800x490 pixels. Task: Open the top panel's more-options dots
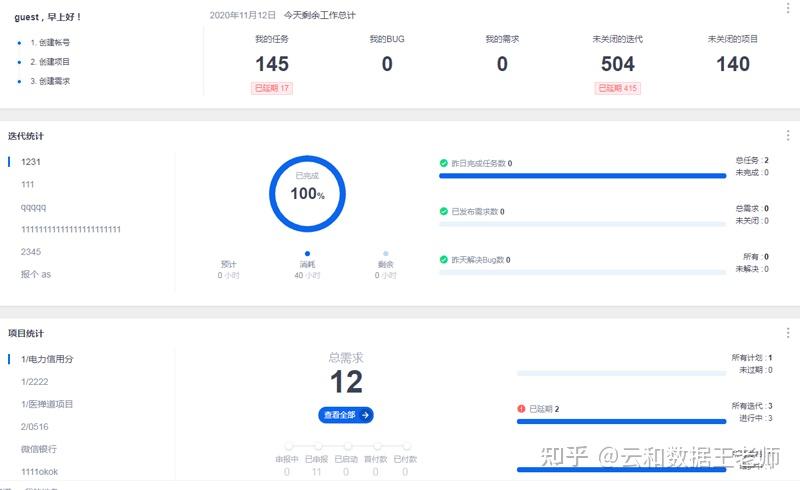point(788,7)
